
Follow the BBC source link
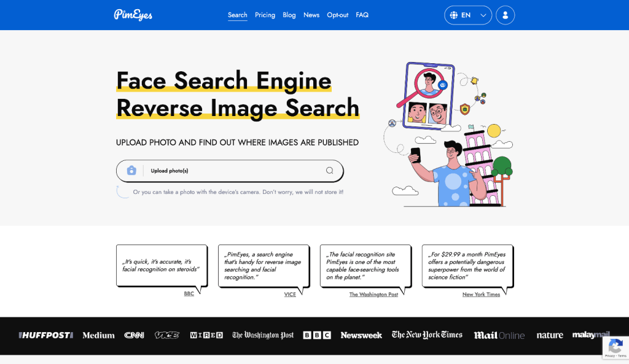click(x=189, y=294)
